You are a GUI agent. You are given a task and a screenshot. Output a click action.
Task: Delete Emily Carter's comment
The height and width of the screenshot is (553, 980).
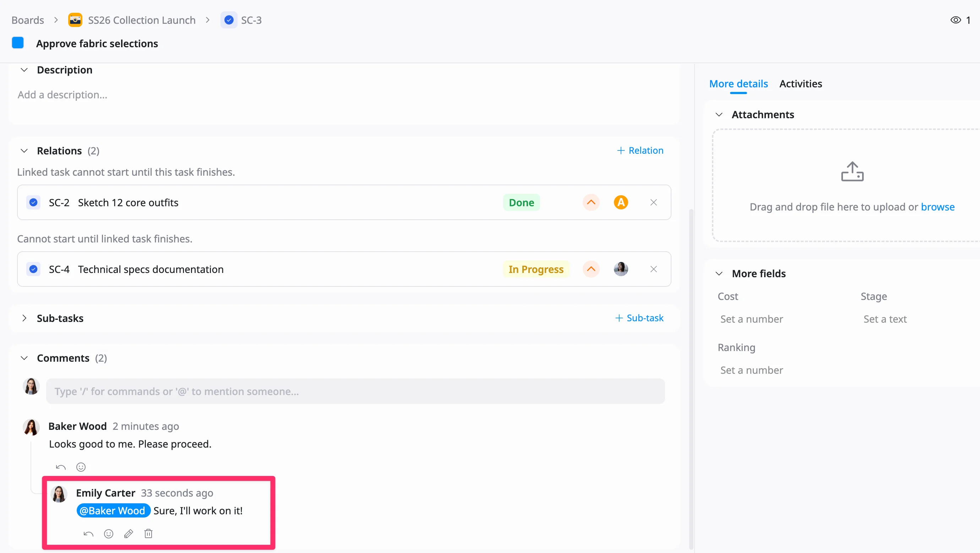[148, 534]
